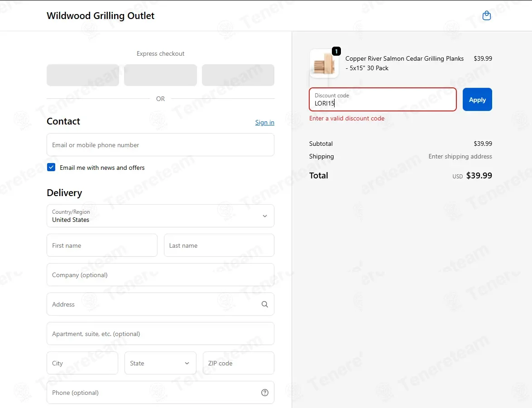
Task: Select the middle express checkout button
Action: tap(160, 75)
